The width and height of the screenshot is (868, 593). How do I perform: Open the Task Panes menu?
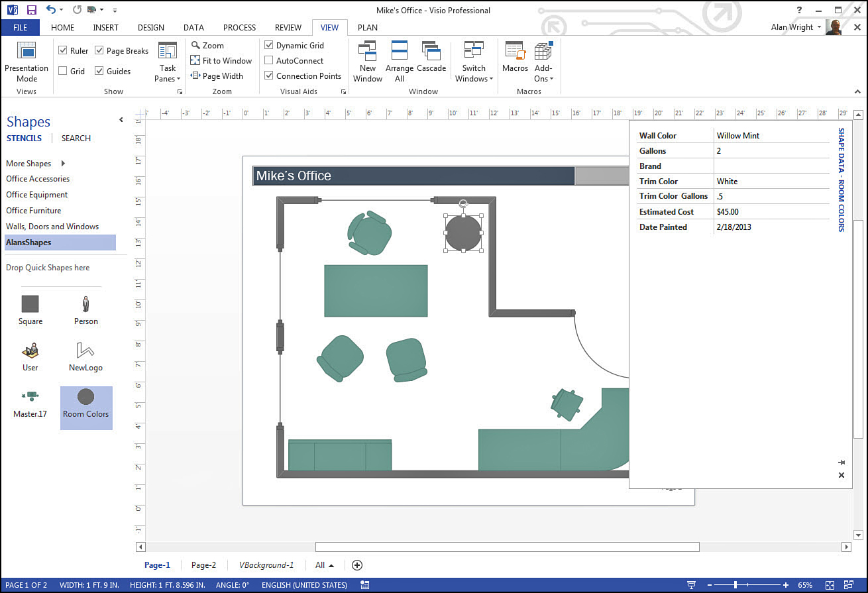[x=168, y=61]
